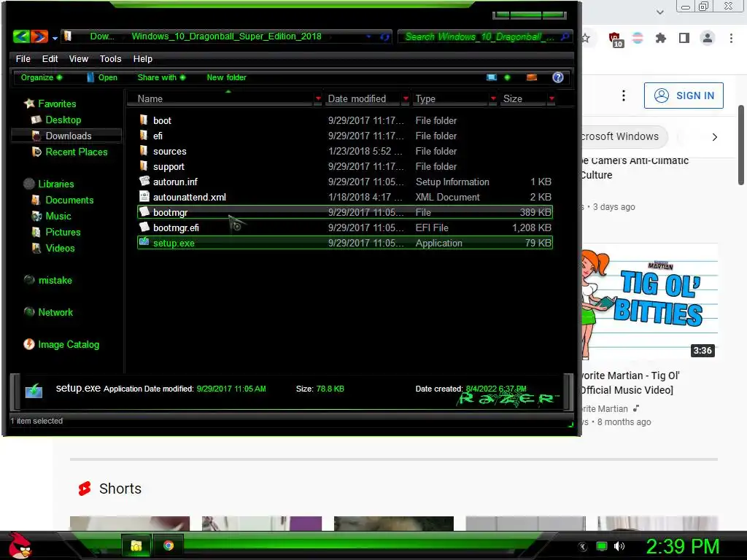Go back with the green Back arrow
This screenshot has height=560, width=747.
click(x=21, y=36)
